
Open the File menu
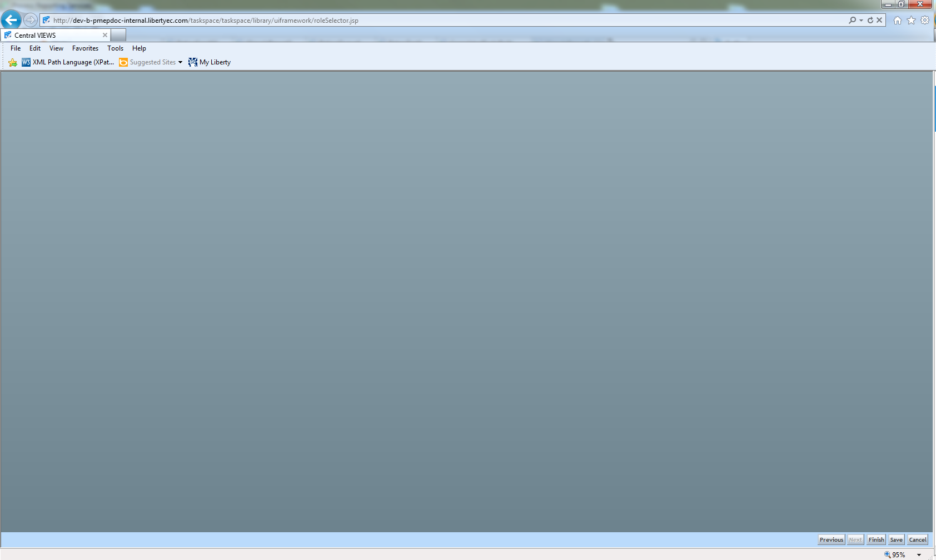16,48
